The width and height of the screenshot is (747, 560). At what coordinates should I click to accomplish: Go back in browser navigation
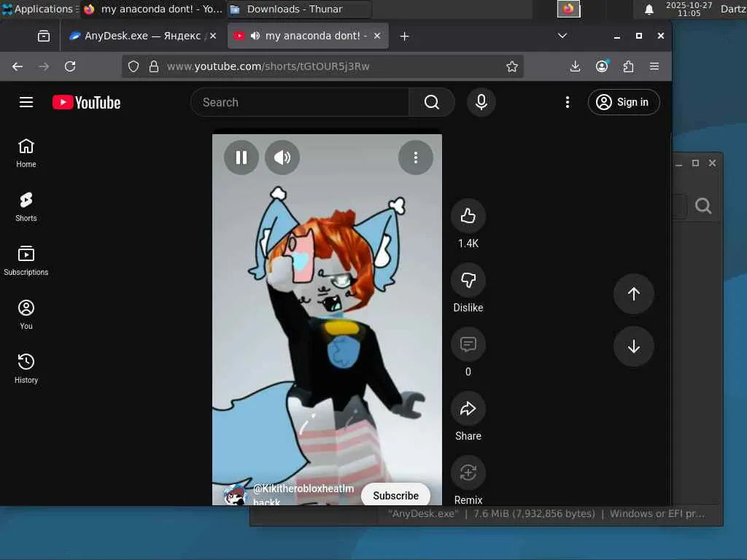point(18,66)
